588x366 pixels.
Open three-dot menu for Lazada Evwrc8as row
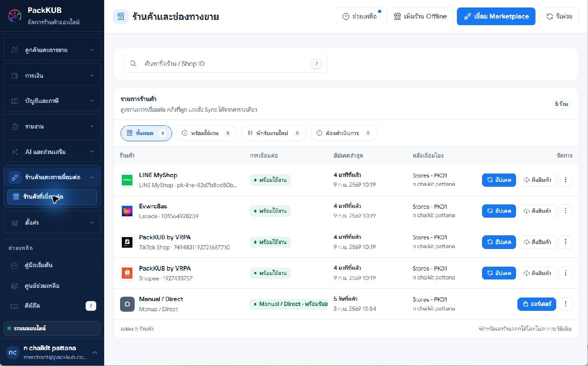(x=565, y=211)
